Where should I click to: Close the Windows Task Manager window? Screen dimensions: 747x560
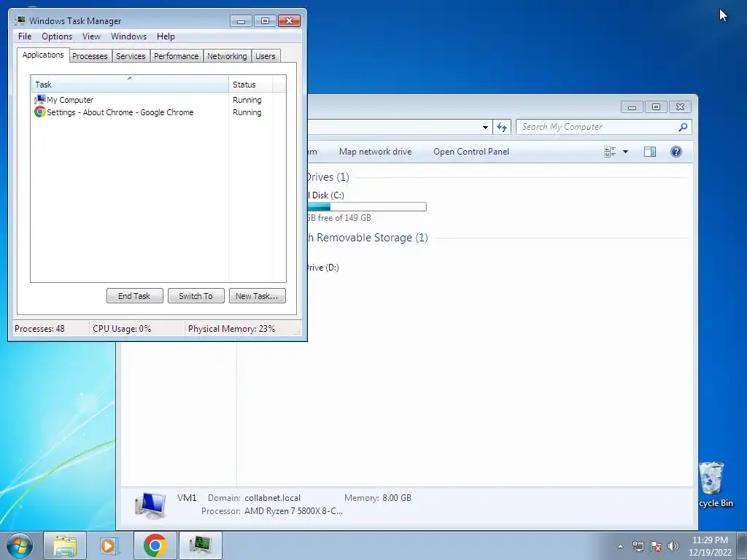(289, 21)
